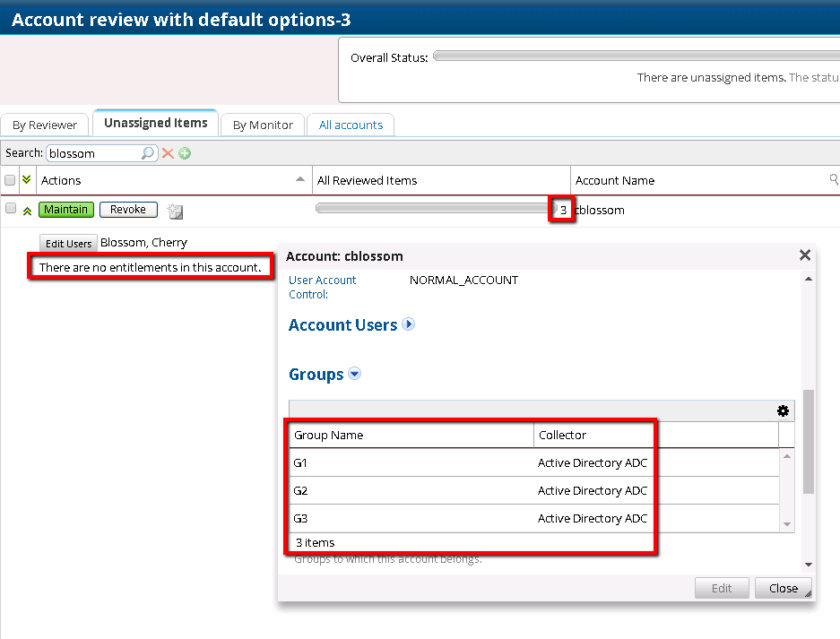Click the green Maintain button
The height and width of the screenshot is (639, 840).
66,210
